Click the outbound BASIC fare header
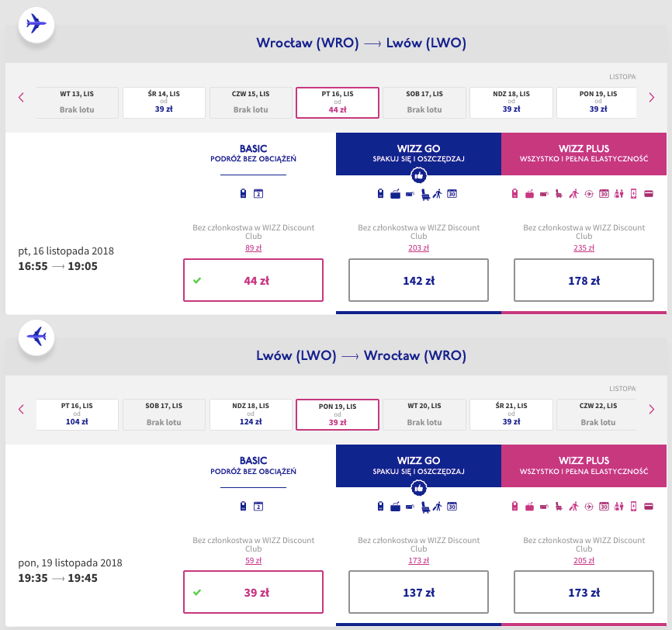The image size is (672, 630). click(x=253, y=154)
